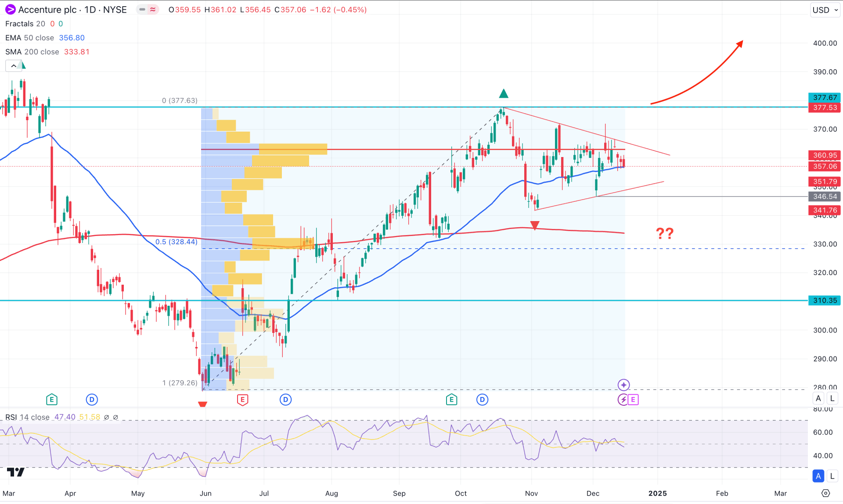Click the price change −1.62 (−0.45%) text
The image size is (843, 504).
point(338,10)
